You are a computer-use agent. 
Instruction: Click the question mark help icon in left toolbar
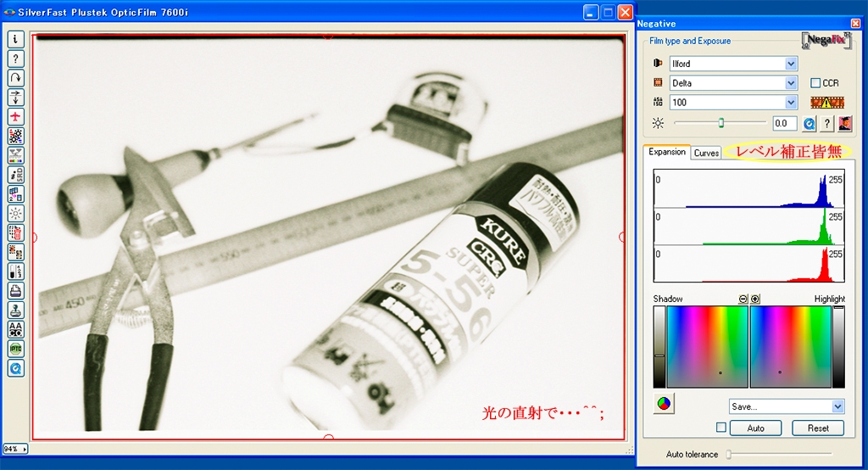(15, 59)
